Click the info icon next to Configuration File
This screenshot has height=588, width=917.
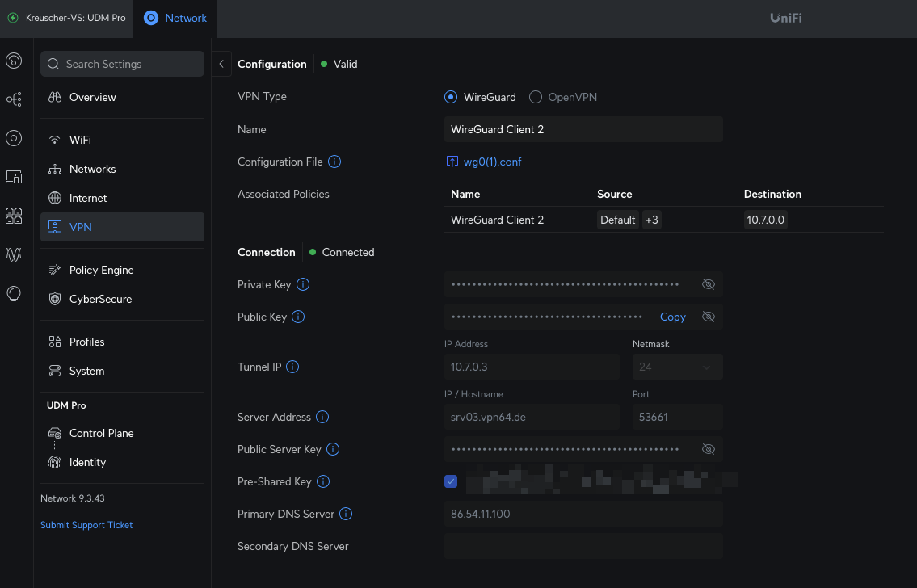click(x=334, y=162)
